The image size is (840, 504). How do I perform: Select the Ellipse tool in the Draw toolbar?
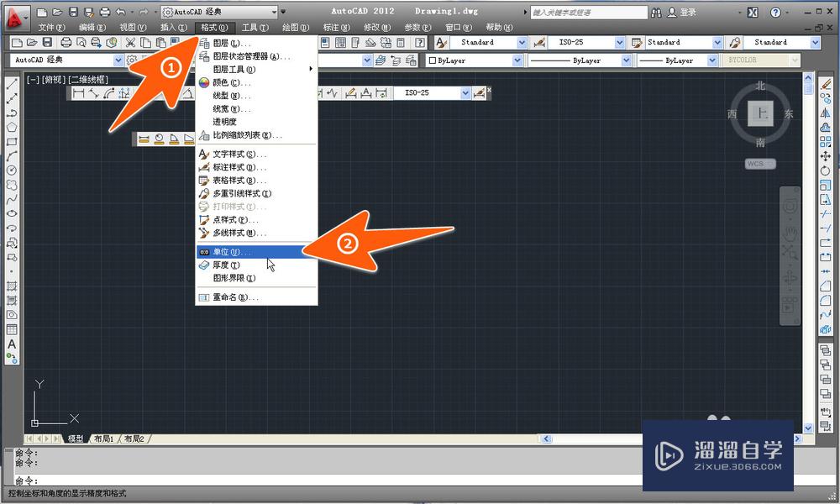(12, 213)
